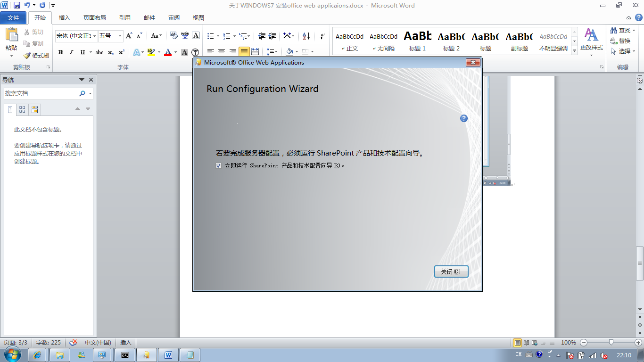Screen dimensions: 644x362
Task: Click the Justify alignment icon
Action: pos(244,52)
